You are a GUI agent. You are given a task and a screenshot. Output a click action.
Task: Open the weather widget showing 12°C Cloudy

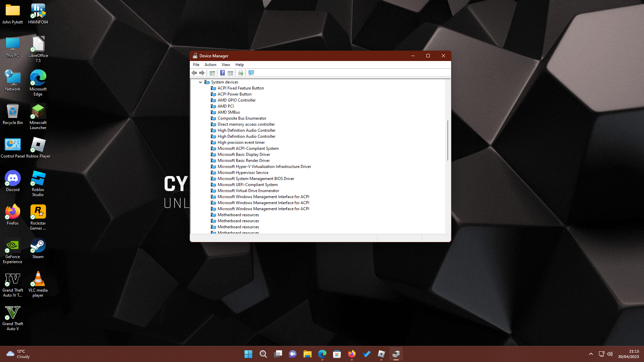(x=18, y=354)
